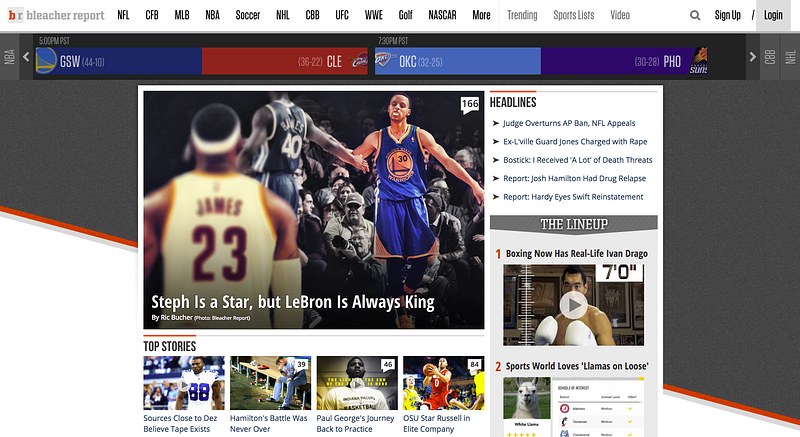Open 'Sources Close to Dez Believe Tape Exists'
The width and height of the screenshot is (800, 437).
[x=180, y=423]
